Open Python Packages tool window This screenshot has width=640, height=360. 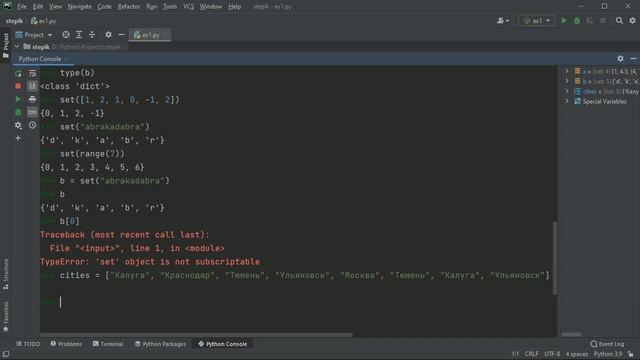pos(160,344)
